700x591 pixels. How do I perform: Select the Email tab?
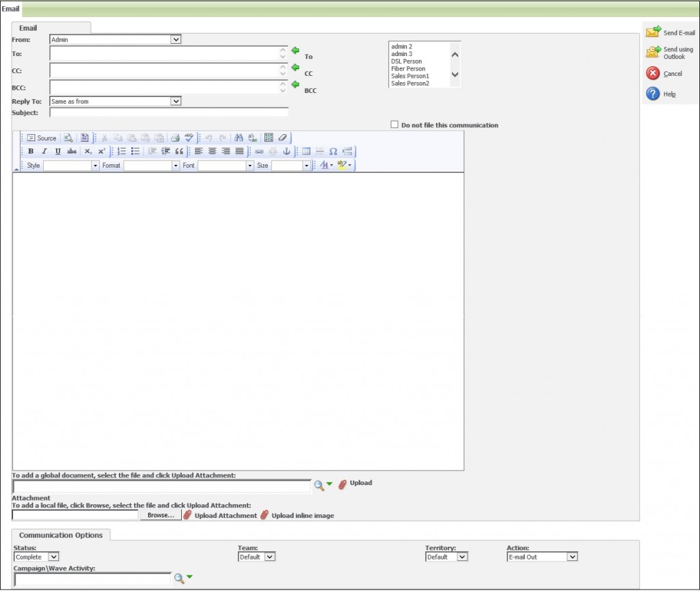point(28,28)
